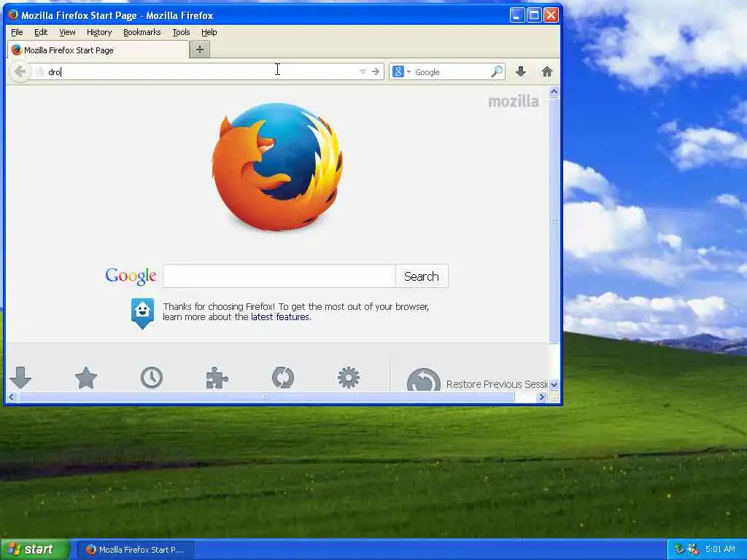Image resolution: width=747 pixels, height=560 pixels.
Task: Click the first system tray icon
Action: 679,550
